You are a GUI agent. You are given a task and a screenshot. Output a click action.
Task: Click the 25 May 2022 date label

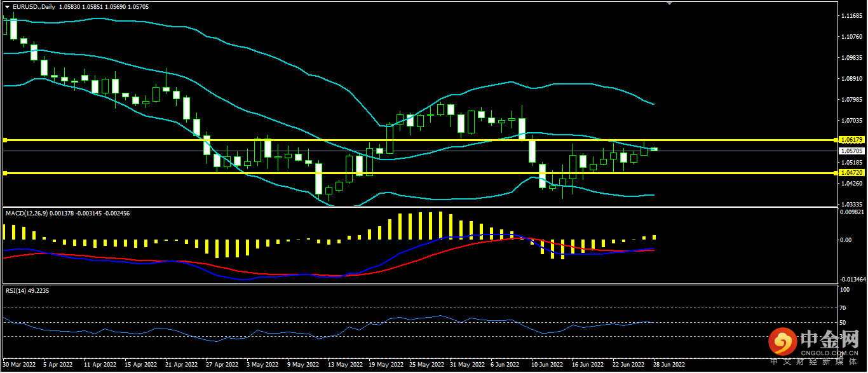tap(426, 365)
